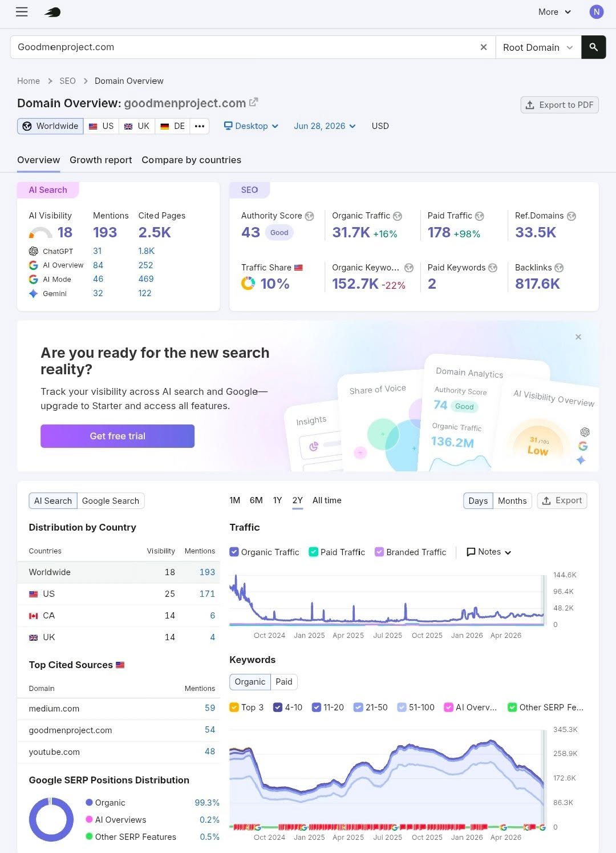616x853 pixels.
Task: Open the hamburger navigation menu
Action: click(22, 12)
